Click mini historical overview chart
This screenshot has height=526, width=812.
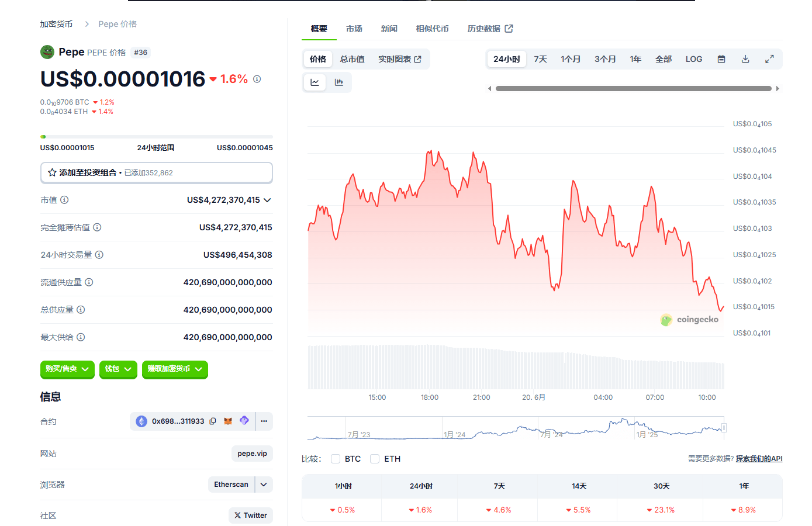pos(516,428)
